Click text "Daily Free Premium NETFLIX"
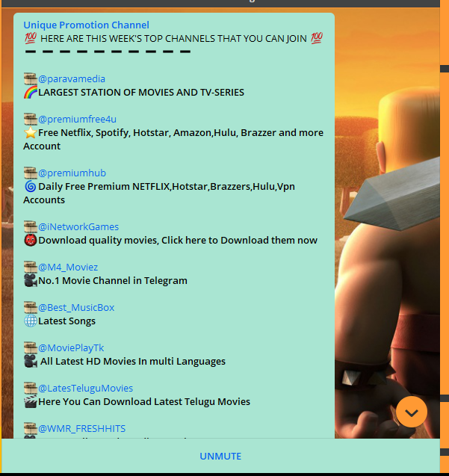 tap(104, 186)
